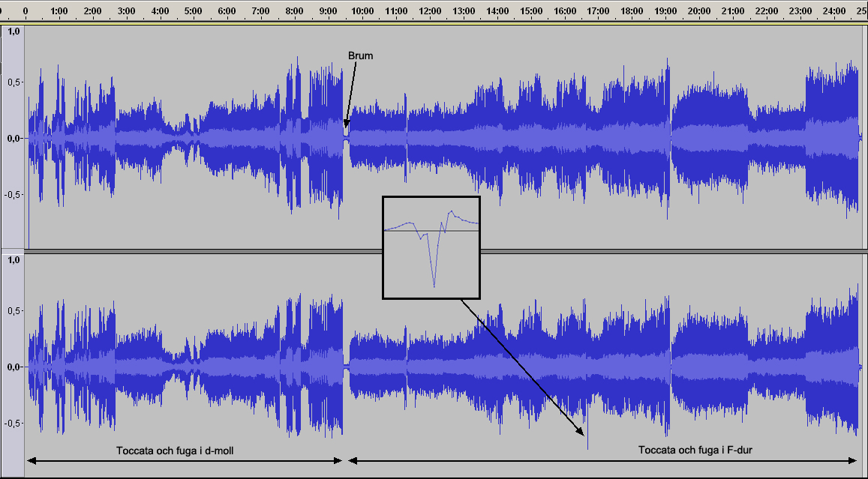Jump to 17:00 on the timeline
This screenshot has height=479, width=868.
point(599,10)
